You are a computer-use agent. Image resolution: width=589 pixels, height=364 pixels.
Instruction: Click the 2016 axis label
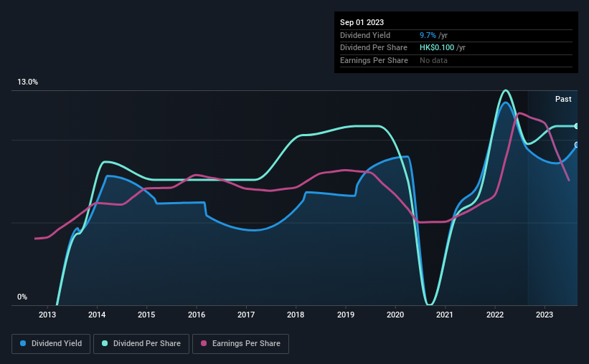pos(197,315)
